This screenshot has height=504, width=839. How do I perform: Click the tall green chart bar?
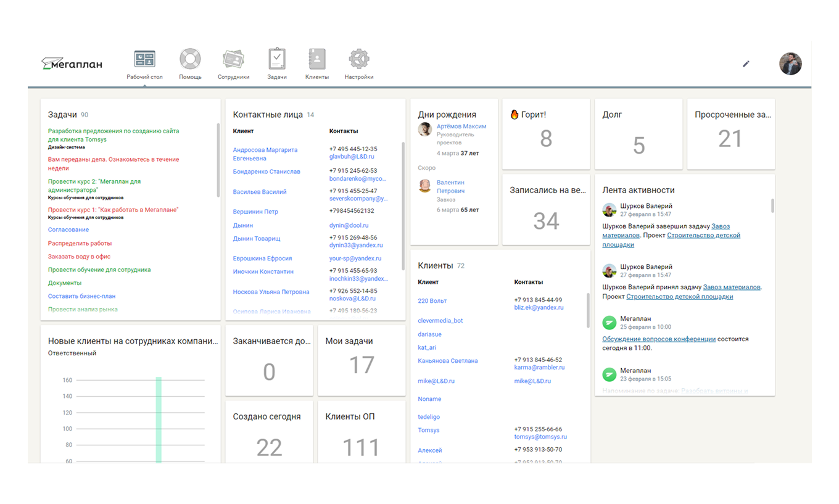pyautogui.click(x=159, y=419)
